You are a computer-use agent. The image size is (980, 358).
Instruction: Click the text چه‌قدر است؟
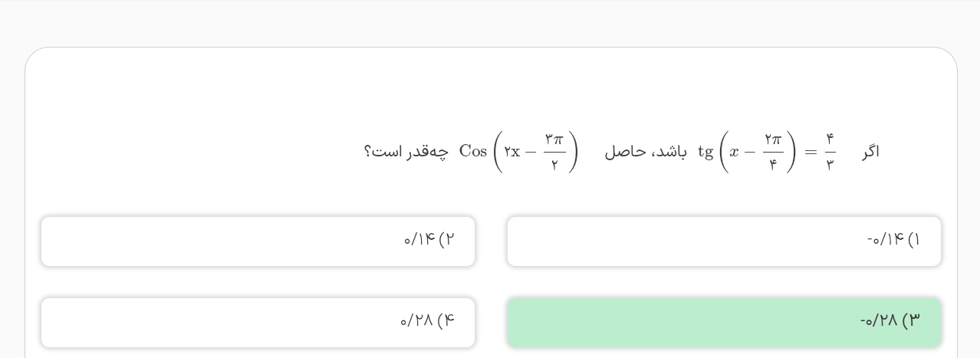[406, 152]
